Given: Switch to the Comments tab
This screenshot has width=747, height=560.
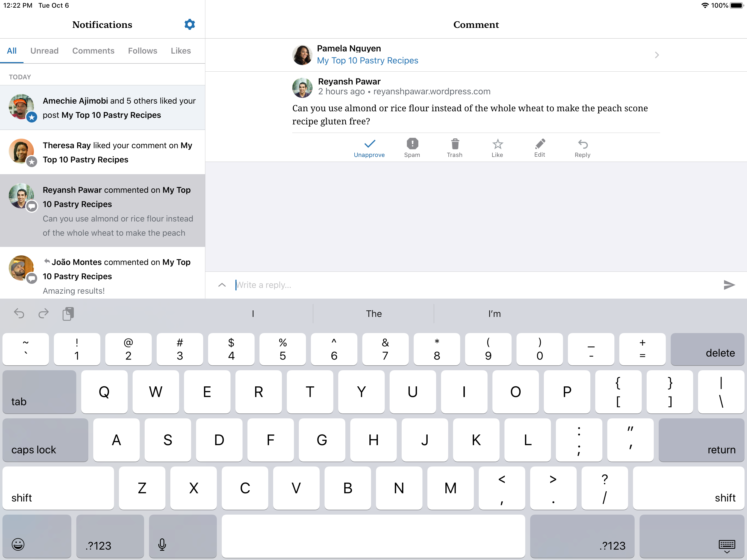Looking at the screenshot, I should coord(93,51).
